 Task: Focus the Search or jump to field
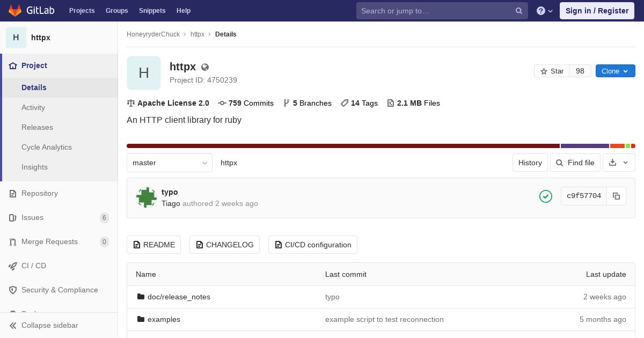click(x=442, y=11)
